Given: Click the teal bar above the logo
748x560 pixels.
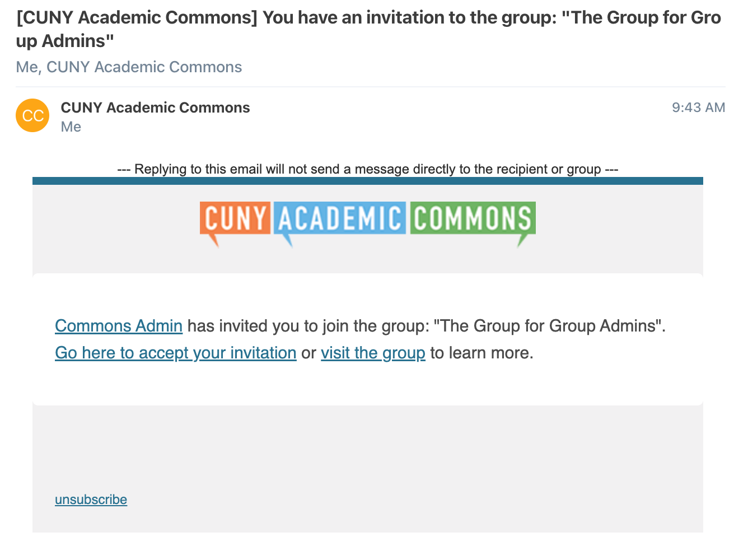Looking at the screenshot, I should coord(368,181).
